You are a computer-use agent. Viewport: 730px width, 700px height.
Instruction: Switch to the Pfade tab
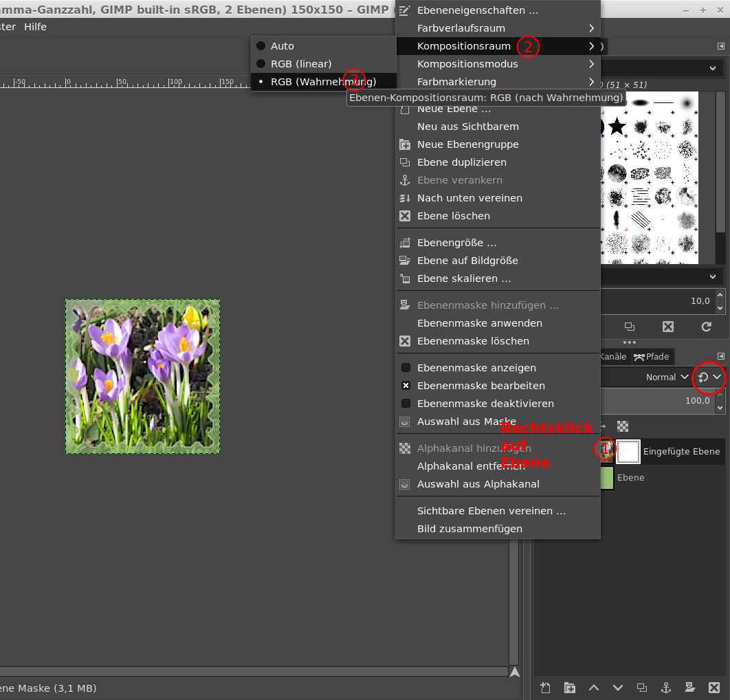652,356
